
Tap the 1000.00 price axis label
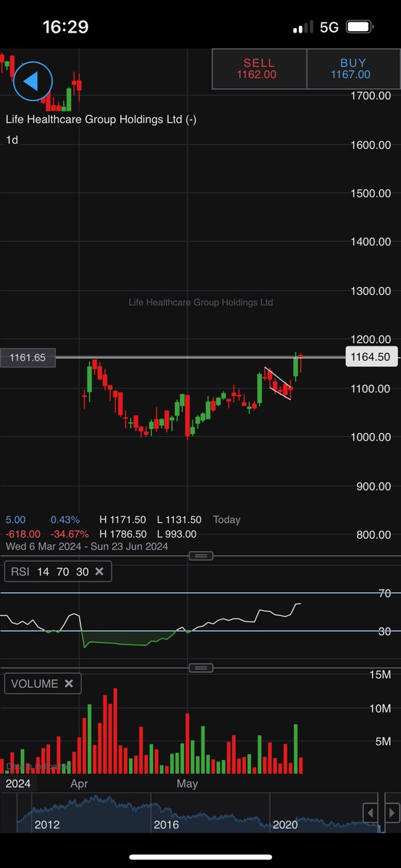(370, 437)
